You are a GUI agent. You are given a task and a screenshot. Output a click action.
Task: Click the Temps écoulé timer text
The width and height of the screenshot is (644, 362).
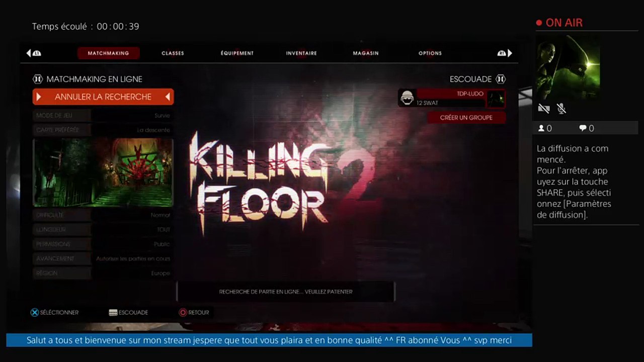86,26
